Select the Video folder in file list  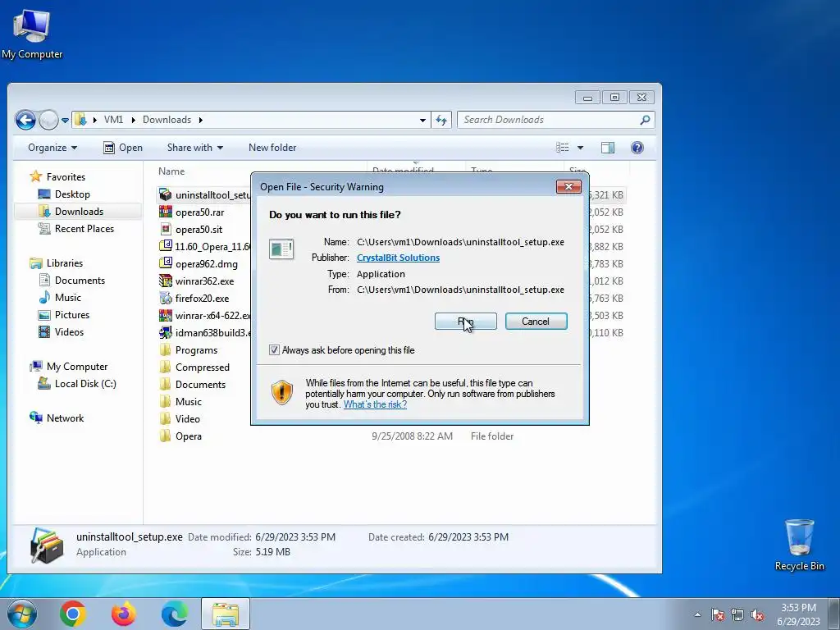[x=188, y=419]
